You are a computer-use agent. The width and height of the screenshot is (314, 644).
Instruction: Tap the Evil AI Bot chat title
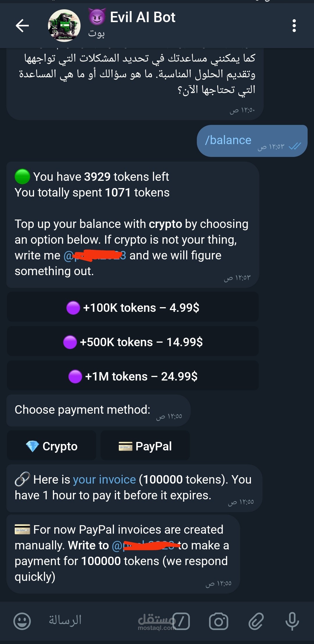[142, 17]
